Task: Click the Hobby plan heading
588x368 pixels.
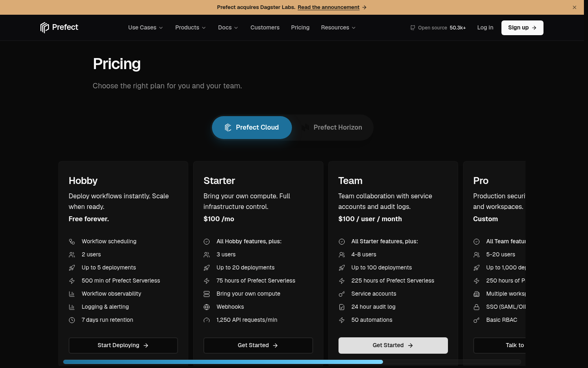Action: click(x=83, y=181)
